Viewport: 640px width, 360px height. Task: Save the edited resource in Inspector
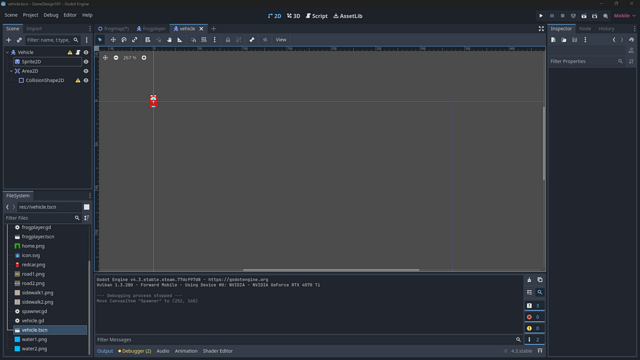tap(575, 40)
